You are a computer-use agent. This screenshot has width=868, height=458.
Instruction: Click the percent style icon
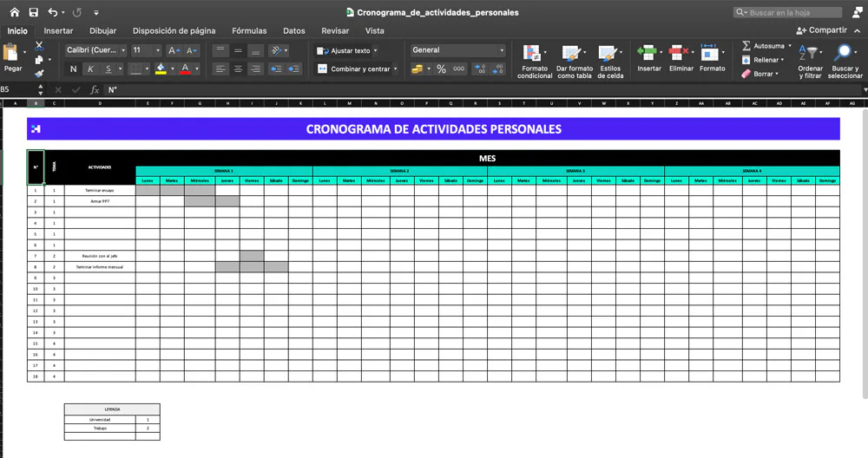coord(441,69)
